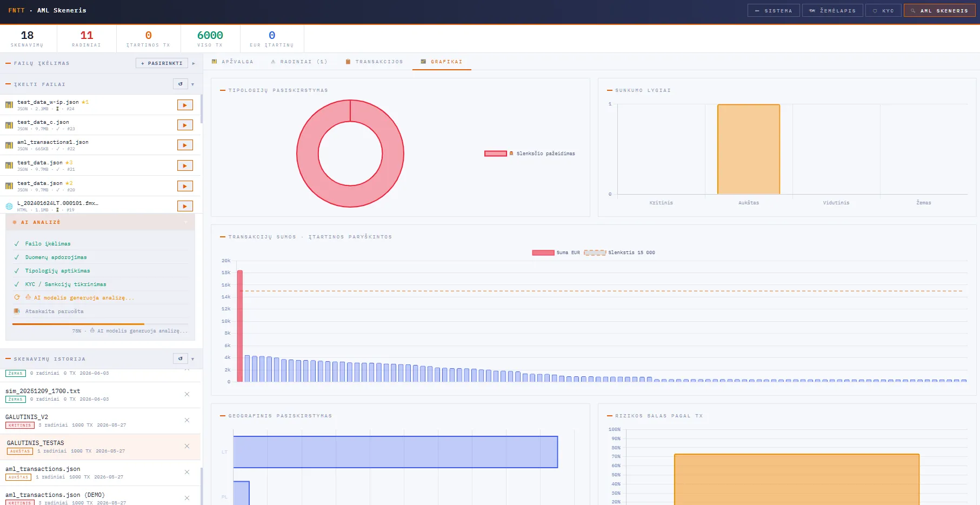Click the globe icon of the HTML file
The height and width of the screenshot is (505, 980).
(x=9, y=206)
